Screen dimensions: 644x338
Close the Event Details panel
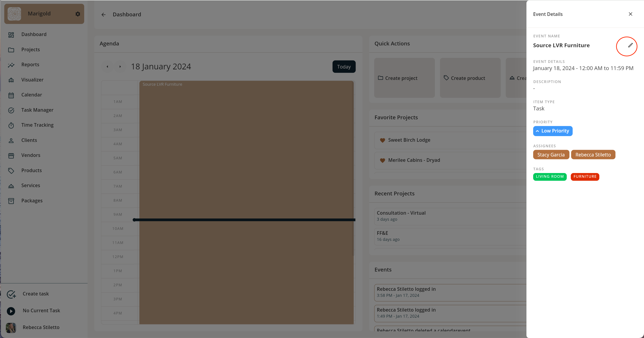pos(630,14)
